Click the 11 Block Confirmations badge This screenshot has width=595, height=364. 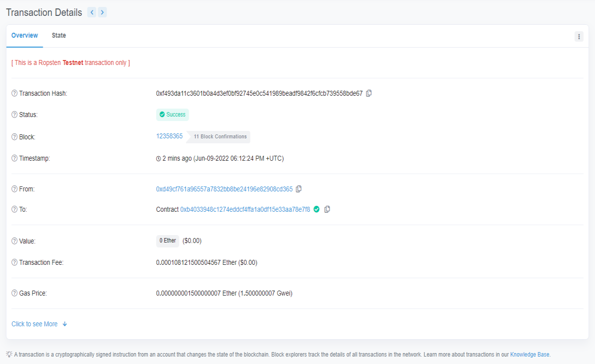point(220,136)
